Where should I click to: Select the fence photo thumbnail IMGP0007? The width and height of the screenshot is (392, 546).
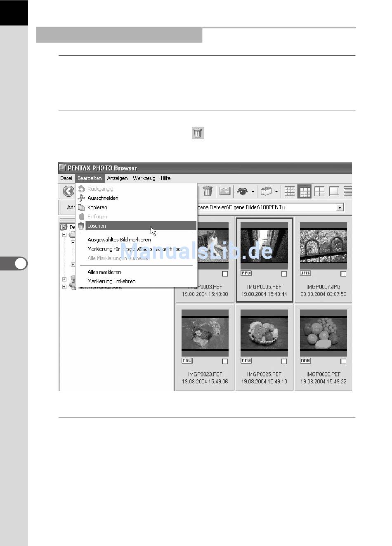pyautogui.click(x=324, y=246)
